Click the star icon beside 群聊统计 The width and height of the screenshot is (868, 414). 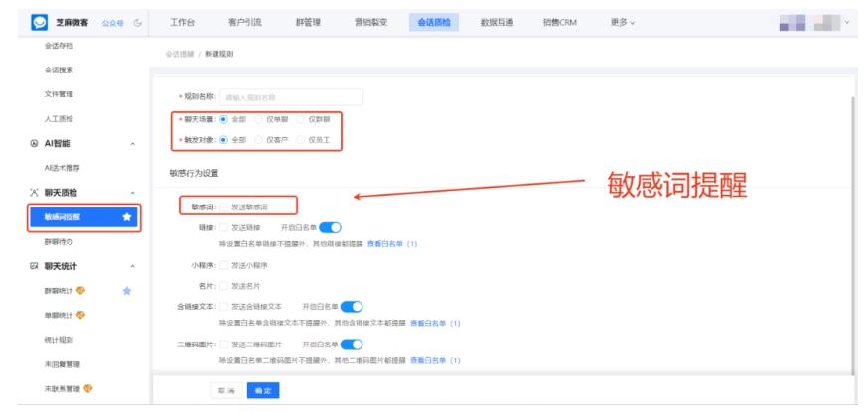tap(127, 291)
